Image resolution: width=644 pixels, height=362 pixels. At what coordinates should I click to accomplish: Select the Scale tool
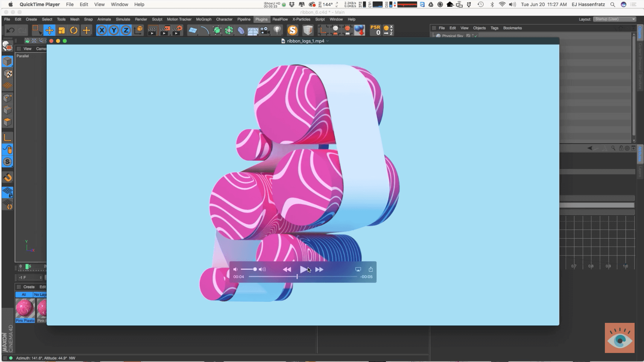pos(62,30)
